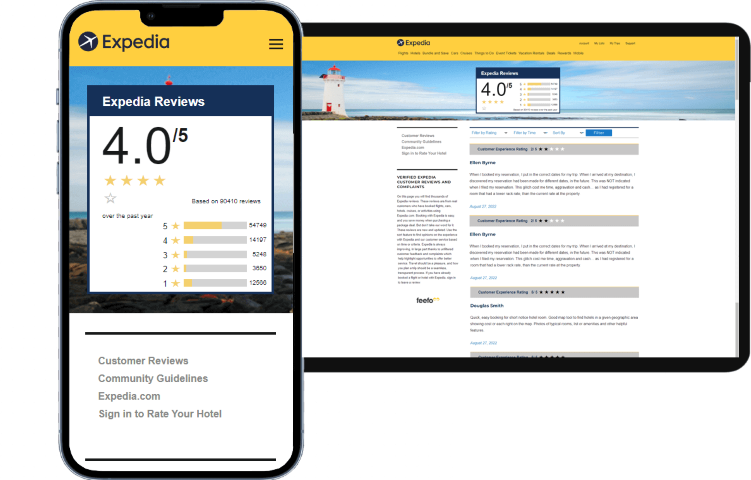
Task: Click 'over the past year' text on phone
Action: [127, 216]
